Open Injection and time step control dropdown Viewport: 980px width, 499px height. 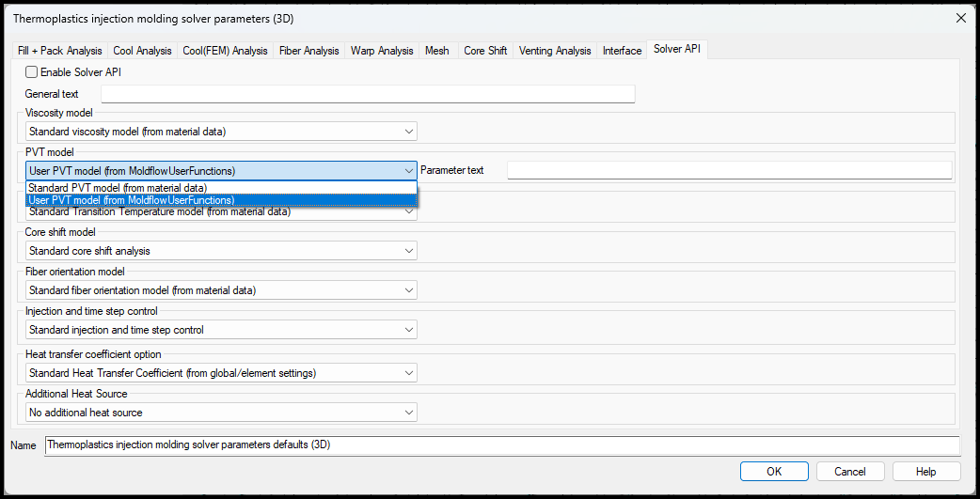(221, 329)
